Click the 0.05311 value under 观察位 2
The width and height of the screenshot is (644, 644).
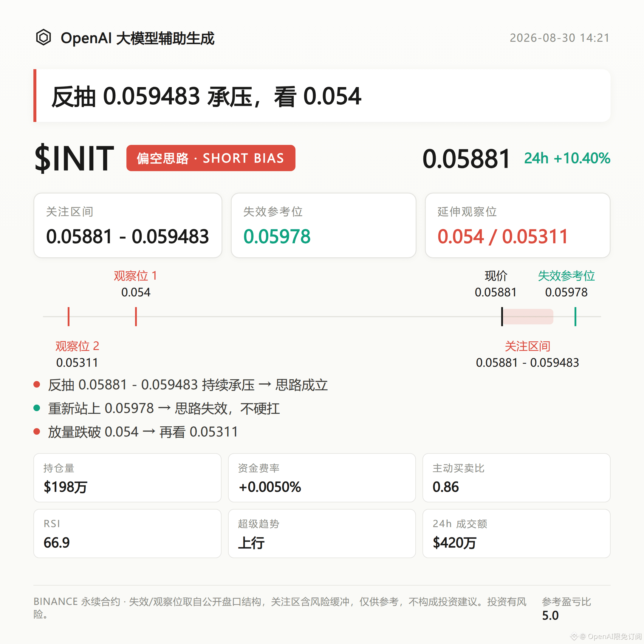click(x=77, y=363)
